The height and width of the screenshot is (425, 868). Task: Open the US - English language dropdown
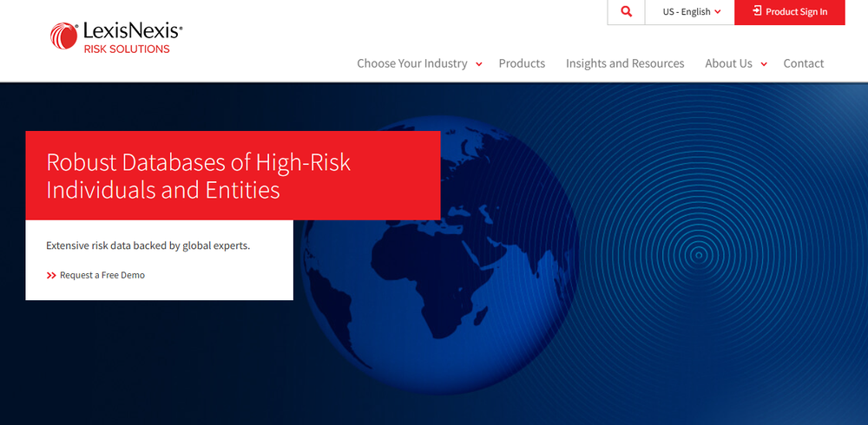(690, 11)
